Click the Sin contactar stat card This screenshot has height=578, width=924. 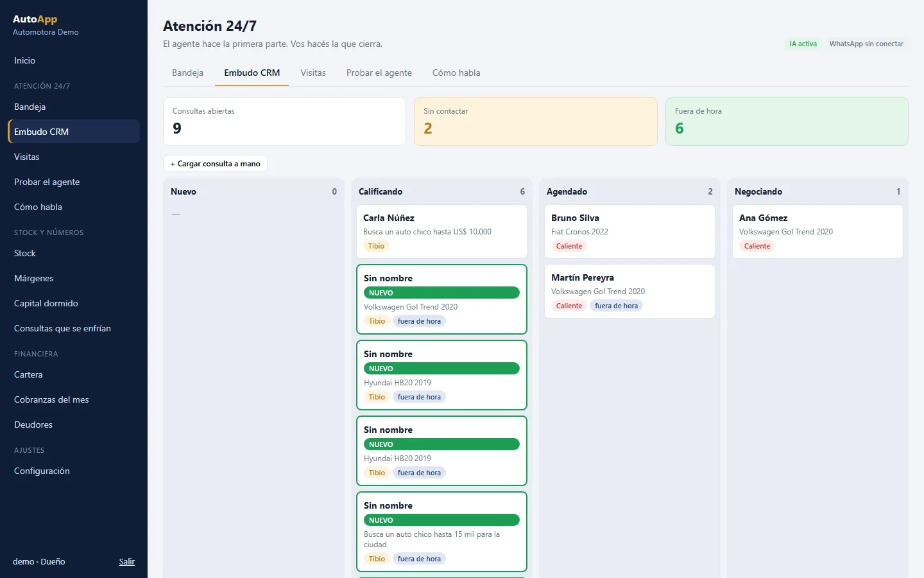(536, 121)
